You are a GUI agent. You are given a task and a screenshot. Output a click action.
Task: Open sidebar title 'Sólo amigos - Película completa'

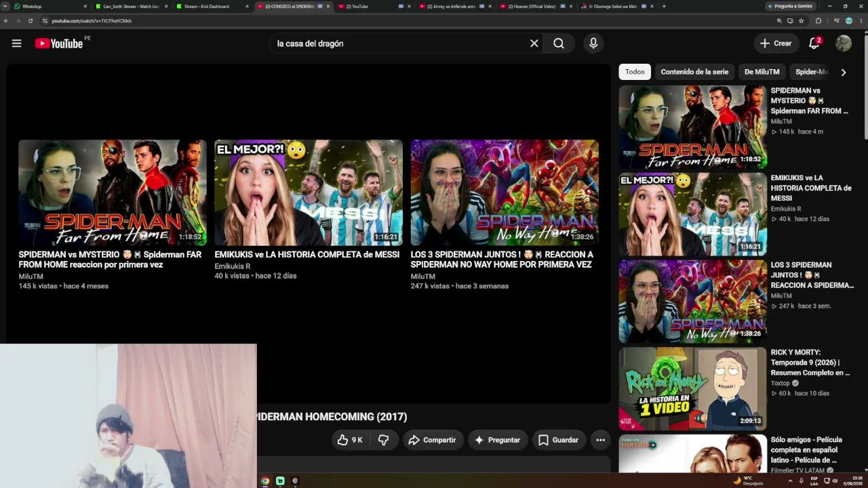pos(806,450)
